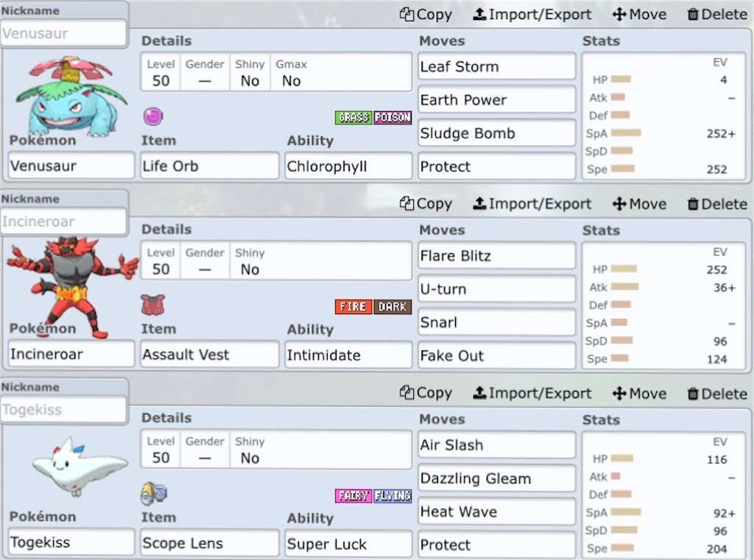Change the Chlorophyll ability field
The image size is (754, 560).
348,166
